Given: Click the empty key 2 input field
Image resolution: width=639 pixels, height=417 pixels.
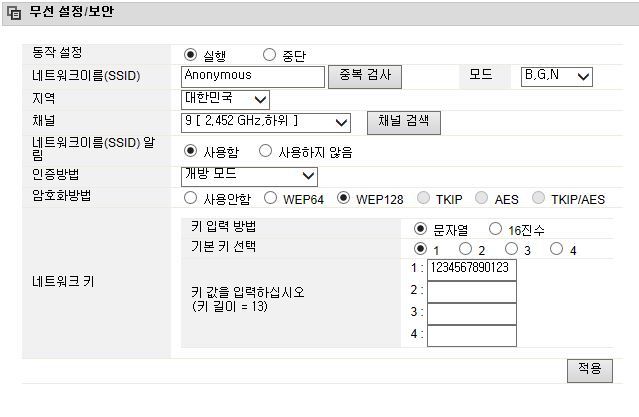Looking at the screenshot, I should coord(471,291).
